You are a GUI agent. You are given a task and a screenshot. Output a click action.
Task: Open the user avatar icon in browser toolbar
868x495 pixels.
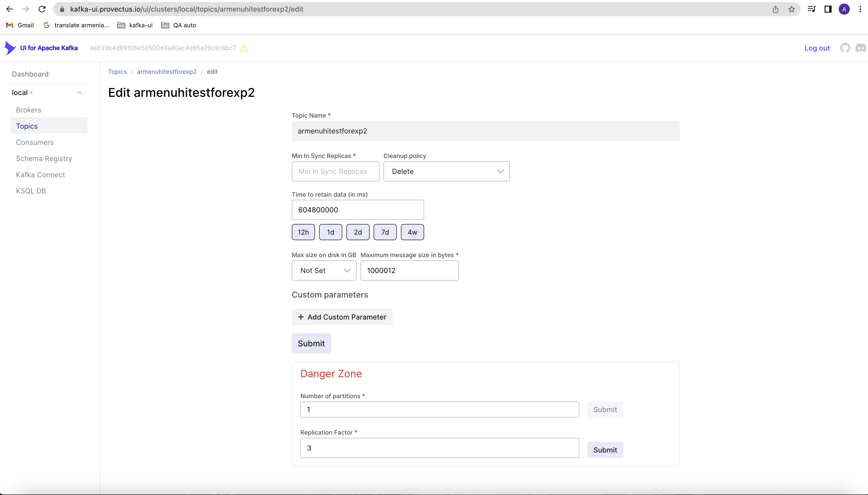tap(844, 9)
